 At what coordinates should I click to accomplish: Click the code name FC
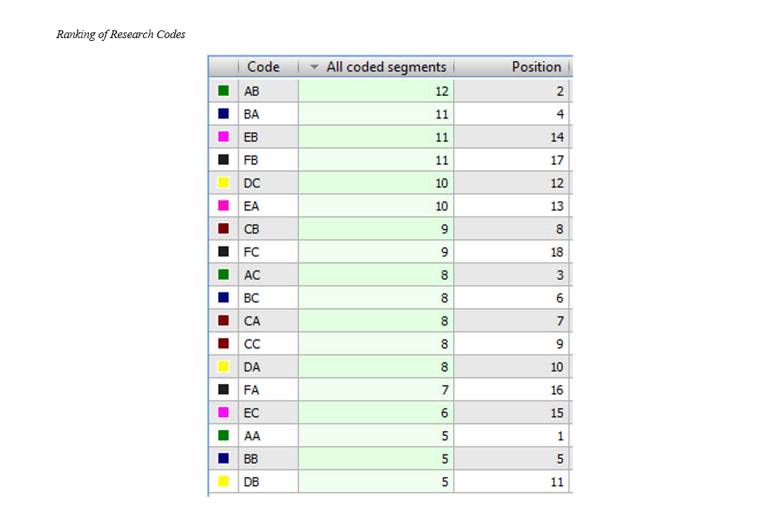tap(252, 252)
